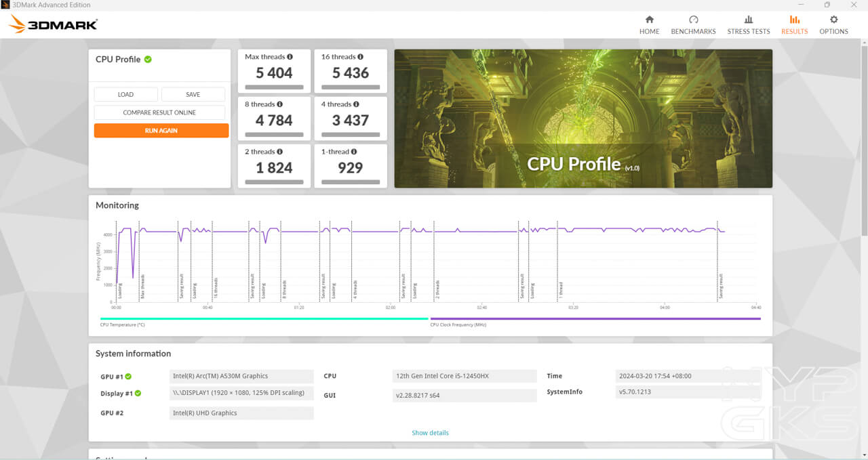Go to Stress Tests chart icon
This screenshot has height=460, width=868.
(748, 20)
